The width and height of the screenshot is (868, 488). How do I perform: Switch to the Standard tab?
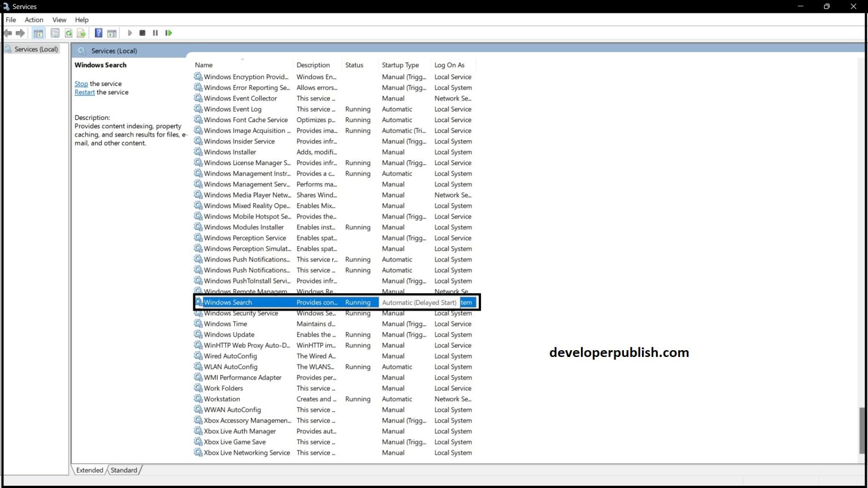pyautogui.click(x=123, y=470)
